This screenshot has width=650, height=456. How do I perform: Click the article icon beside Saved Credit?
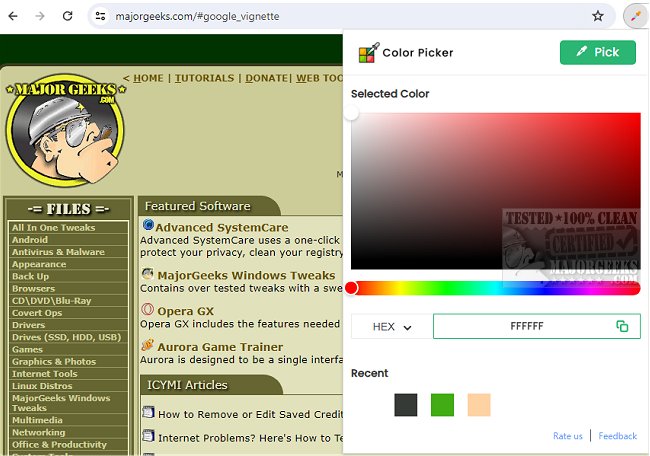[148, 412]
